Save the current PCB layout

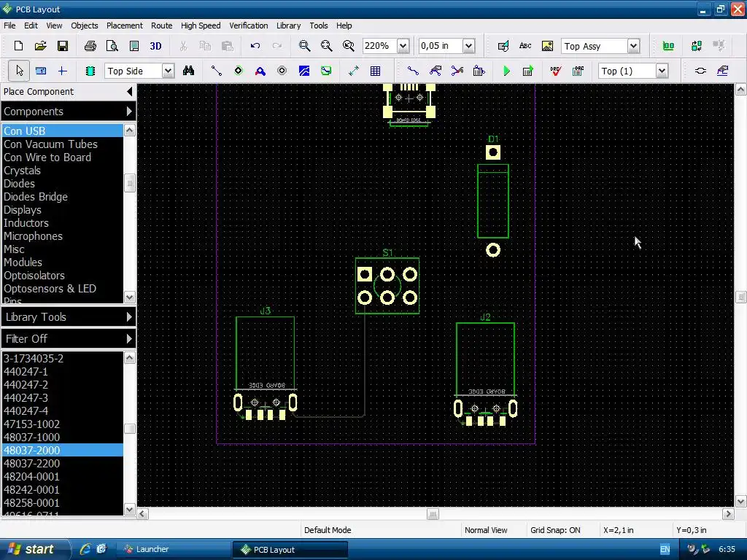pos(63,46)
